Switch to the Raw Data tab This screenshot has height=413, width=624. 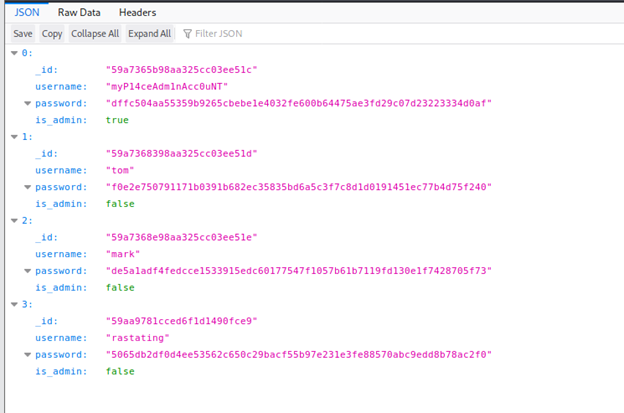[x=79, y=12]
